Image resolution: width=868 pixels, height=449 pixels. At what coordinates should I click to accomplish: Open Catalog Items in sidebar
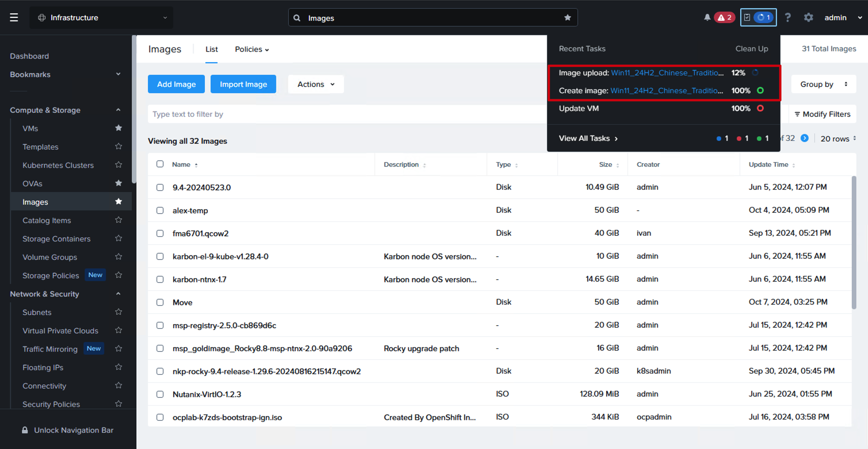(x=47, y=220)
